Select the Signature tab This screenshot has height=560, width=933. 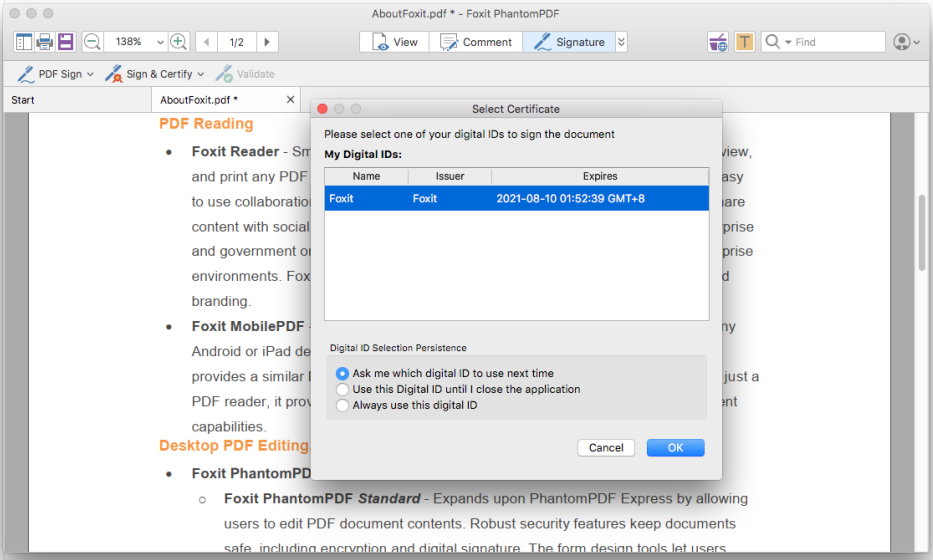coord(569,42)
